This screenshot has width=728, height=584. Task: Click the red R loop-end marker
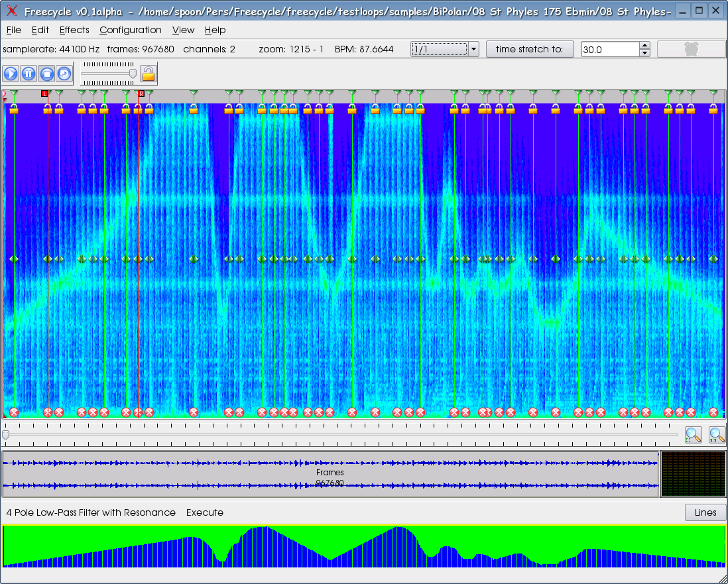click(141, 94)
